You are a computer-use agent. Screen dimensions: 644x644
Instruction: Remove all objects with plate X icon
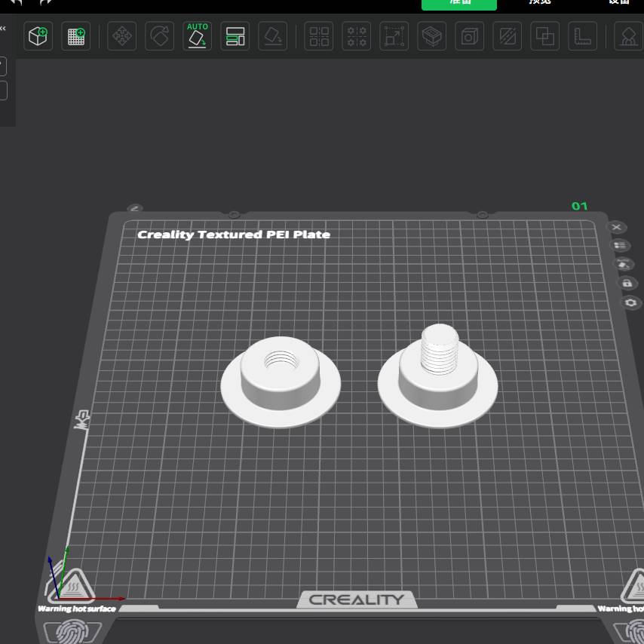(617, 227)
